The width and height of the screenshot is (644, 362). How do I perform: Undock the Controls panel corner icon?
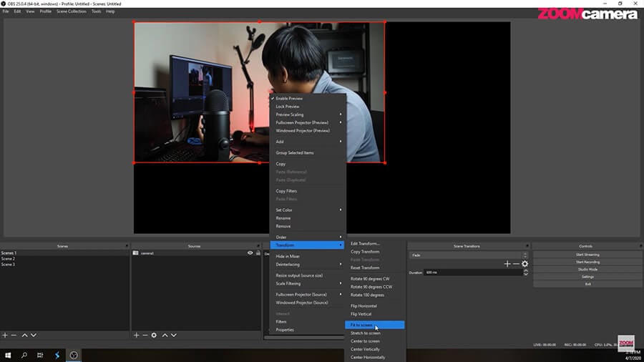pos(640,246)
